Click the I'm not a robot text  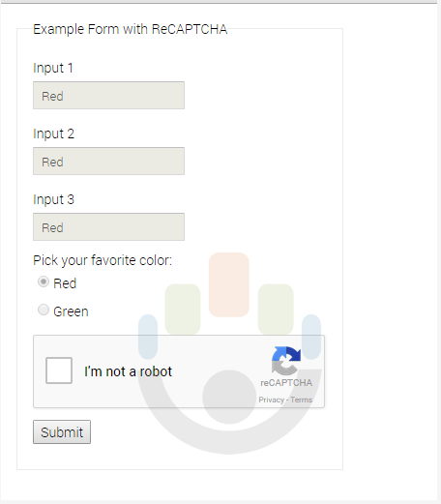128,371
